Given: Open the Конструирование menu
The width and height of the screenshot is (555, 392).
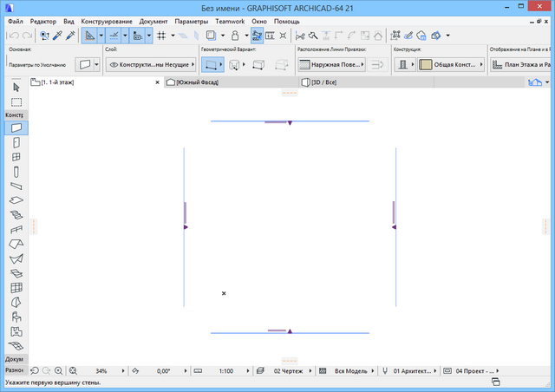Looking at the screenshot, I should [107, 20].
